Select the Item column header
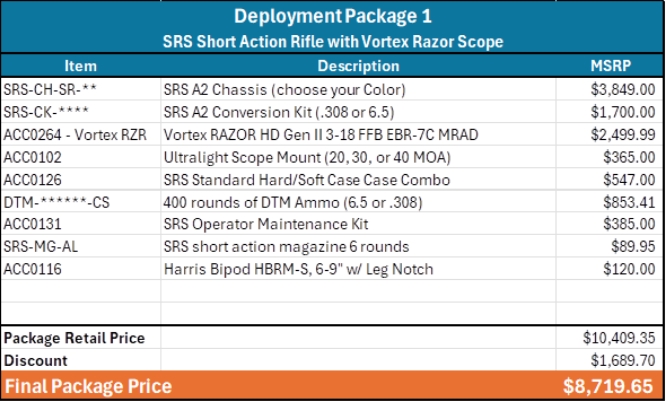 click(x=80, y=66)
